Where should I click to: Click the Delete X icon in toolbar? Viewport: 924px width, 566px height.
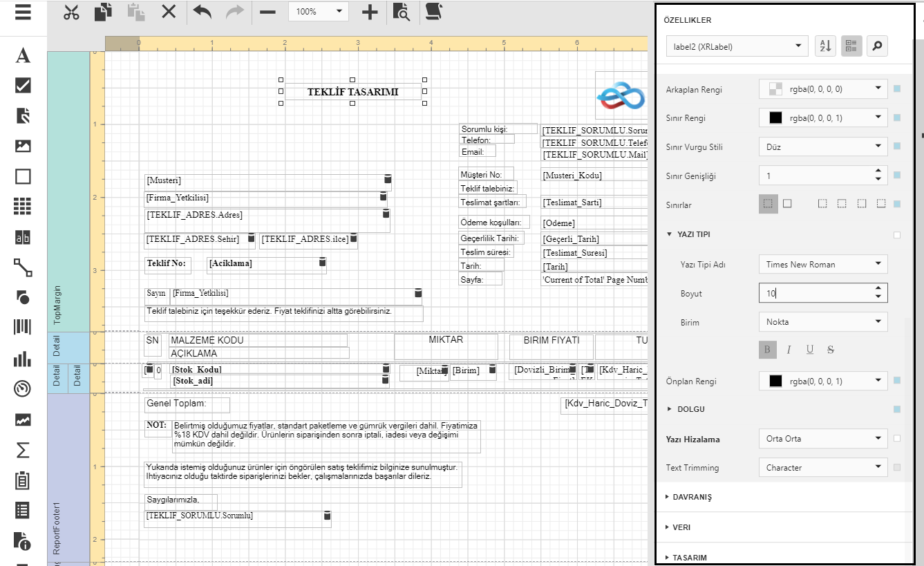(169, 12)
